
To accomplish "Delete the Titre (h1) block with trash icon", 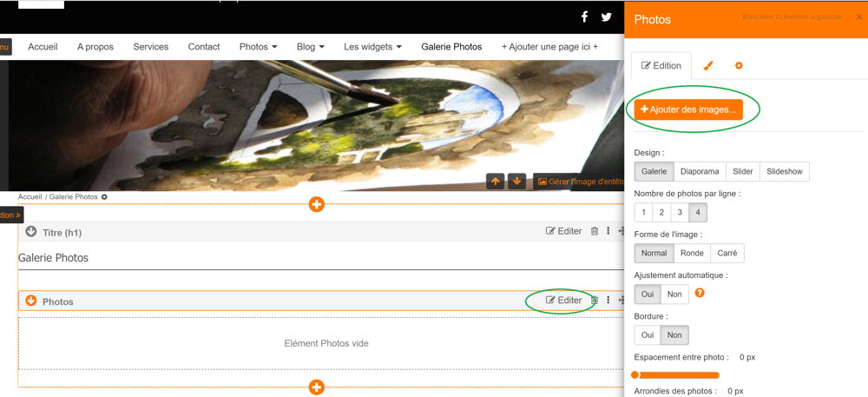I will pos(595,231).
